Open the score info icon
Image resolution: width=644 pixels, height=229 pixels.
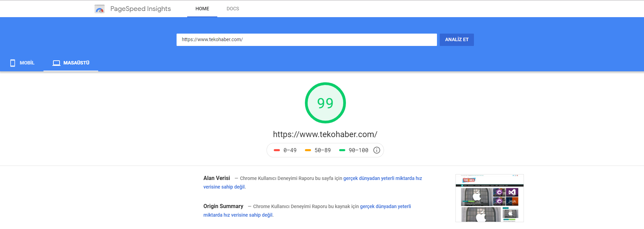(x=377, y=150)
